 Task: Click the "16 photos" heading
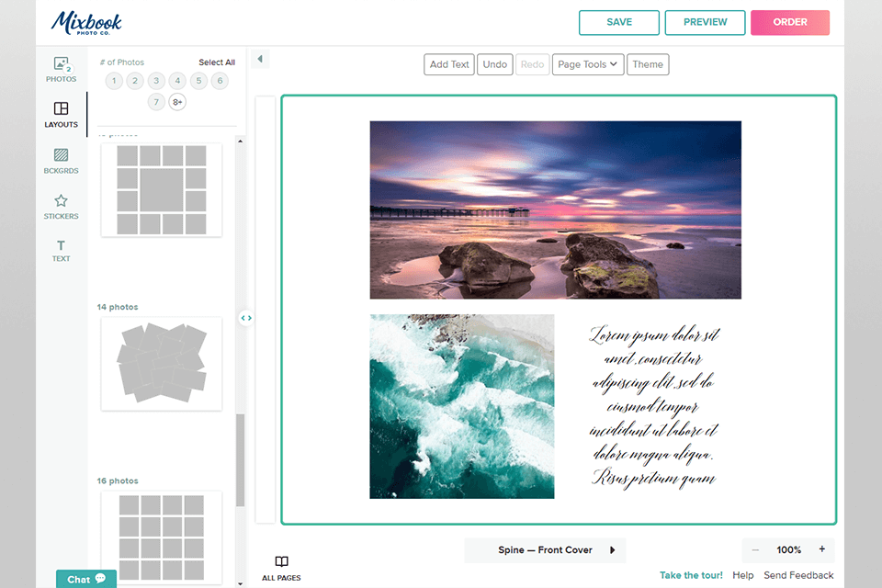point(118,481)
